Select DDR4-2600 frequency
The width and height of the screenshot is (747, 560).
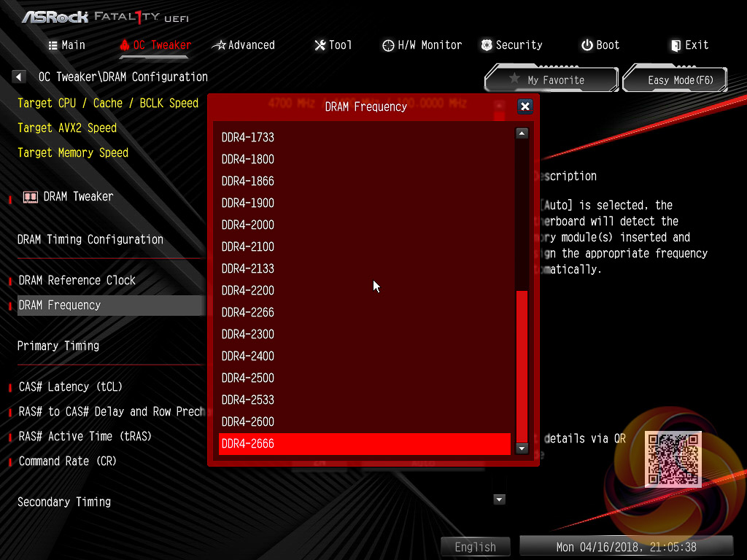coord(365,422)
